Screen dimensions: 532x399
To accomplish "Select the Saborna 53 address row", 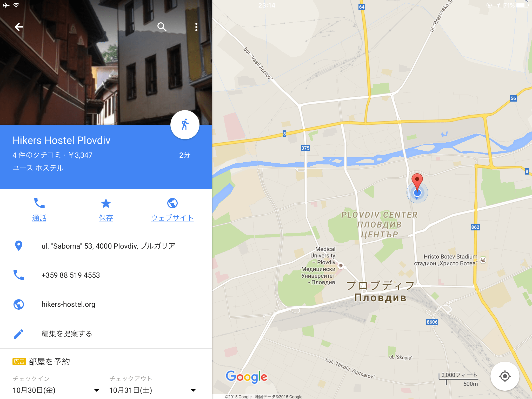I will (106, 246).
